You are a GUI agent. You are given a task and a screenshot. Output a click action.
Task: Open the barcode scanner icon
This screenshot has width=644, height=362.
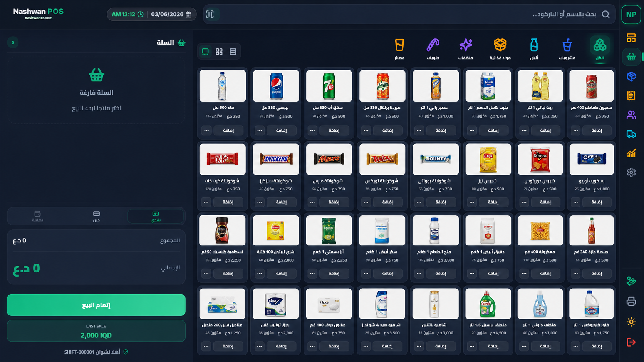pos(210,14)
